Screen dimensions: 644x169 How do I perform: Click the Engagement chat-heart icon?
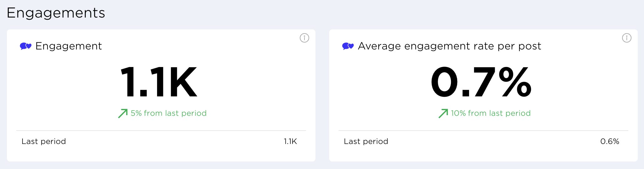coord(26,46)
